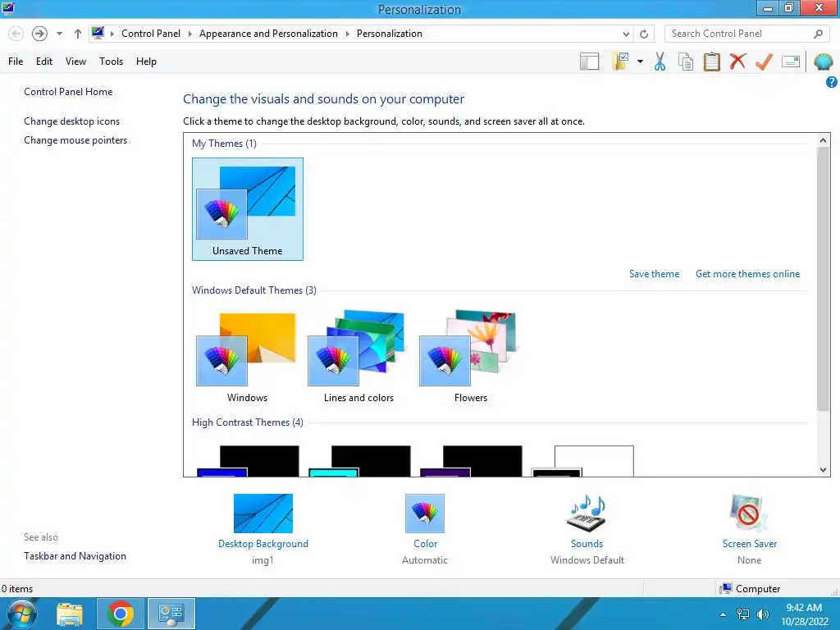This screenshot has height=630, width=840.
Task: Open the blue Help question mark
Action: pyautogui.click(x=832, y=82)
